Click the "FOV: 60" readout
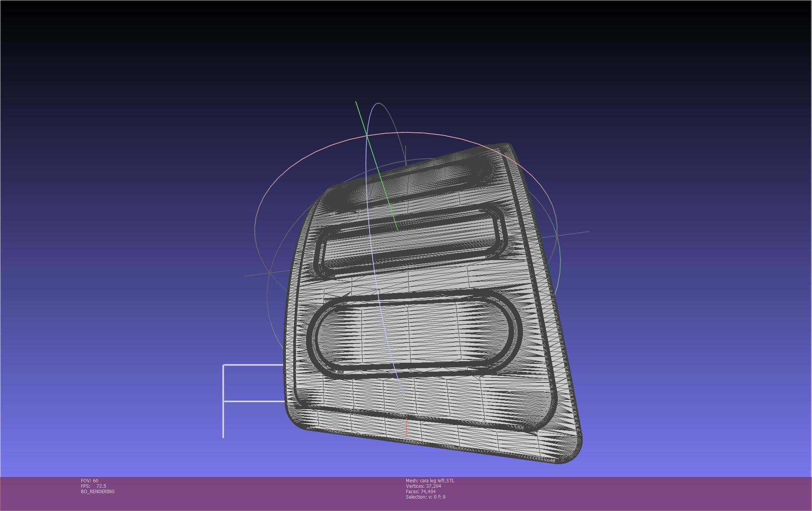812x511 pixels. coord(89,480)
